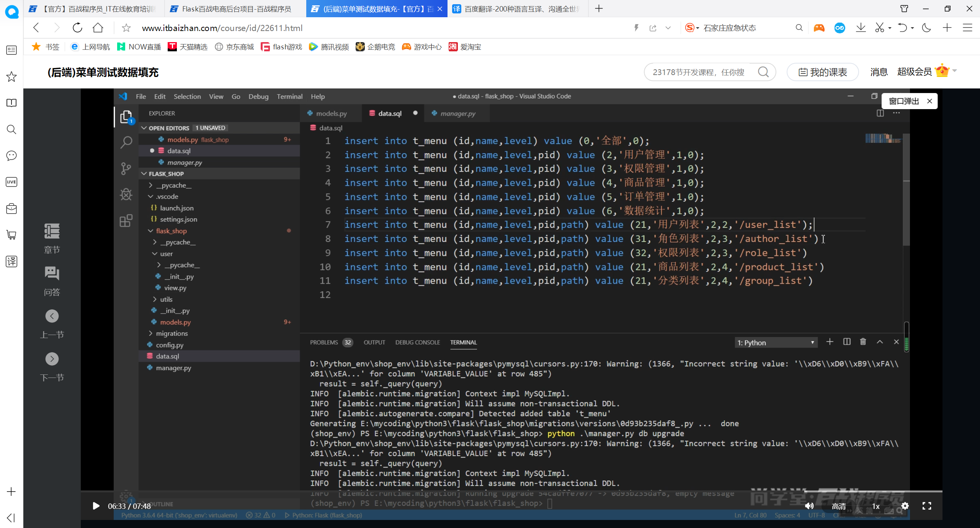Open terminal selector 1: Python dropdown

(x=776, y=342)
